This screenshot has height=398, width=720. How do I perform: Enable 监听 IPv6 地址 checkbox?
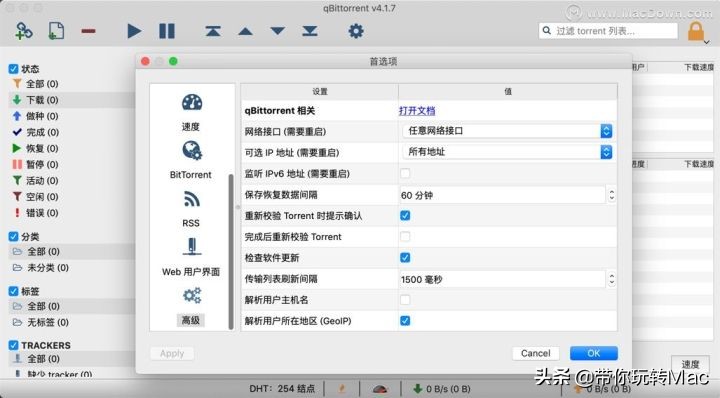pyautogui.click(x=405, y=174)
